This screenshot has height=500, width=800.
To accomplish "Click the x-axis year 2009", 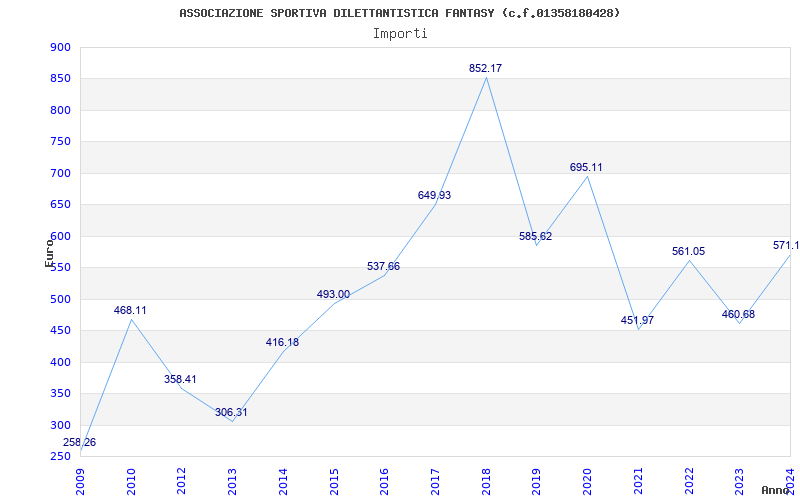I will (x=80, y=482).
